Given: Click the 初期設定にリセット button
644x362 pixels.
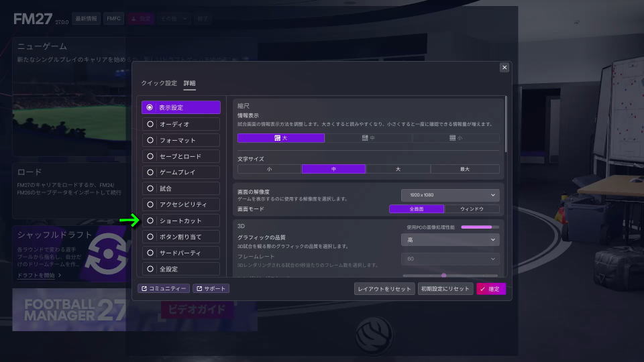Looking at the screenshot, I should tap(445, 289).
